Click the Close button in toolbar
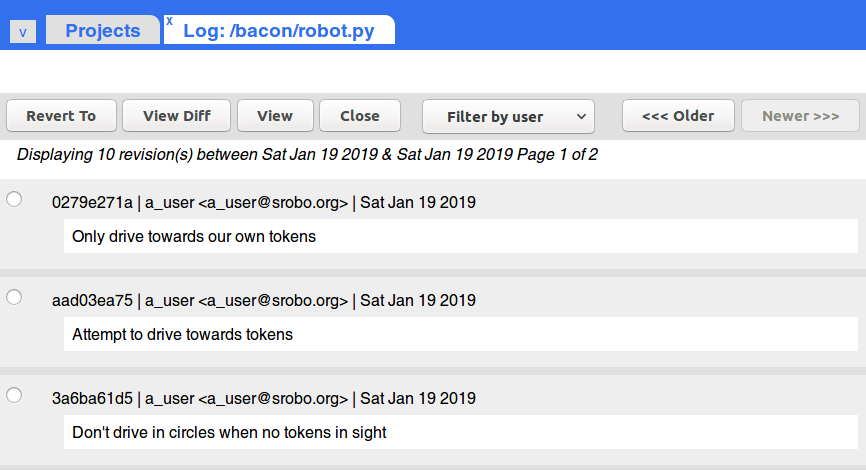866x470 pixels. (x=360, y=116)
